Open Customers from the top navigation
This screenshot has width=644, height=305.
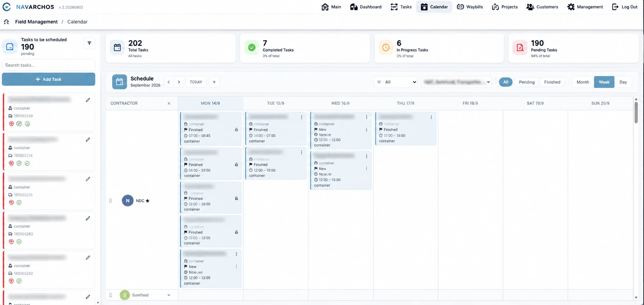[542, 7]
